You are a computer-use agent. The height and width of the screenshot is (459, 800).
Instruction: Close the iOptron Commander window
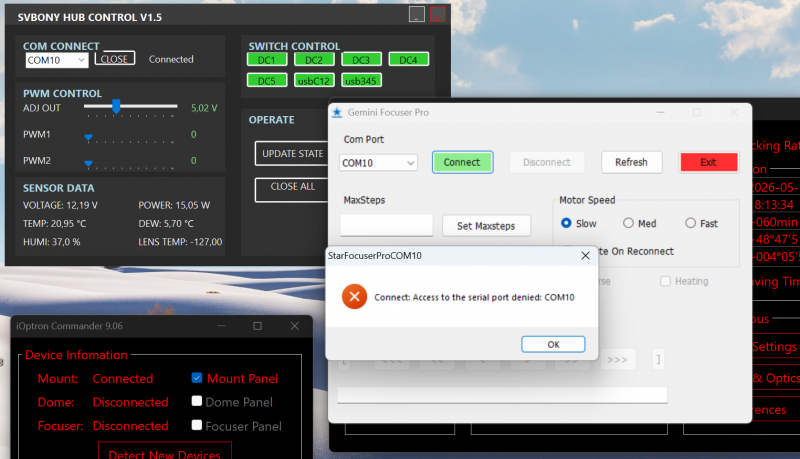tap(295, 326)
